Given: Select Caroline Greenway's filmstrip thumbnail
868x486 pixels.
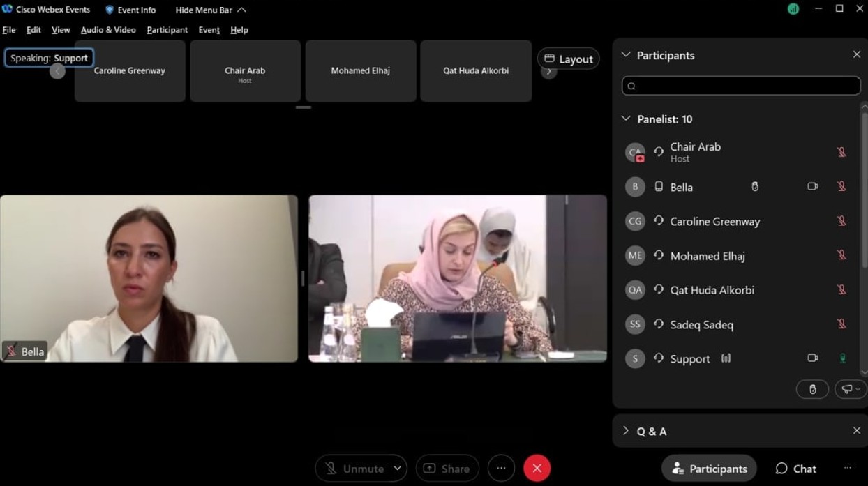Looking at the screenshot, I should pyautogui.click(x=130, y=71).
